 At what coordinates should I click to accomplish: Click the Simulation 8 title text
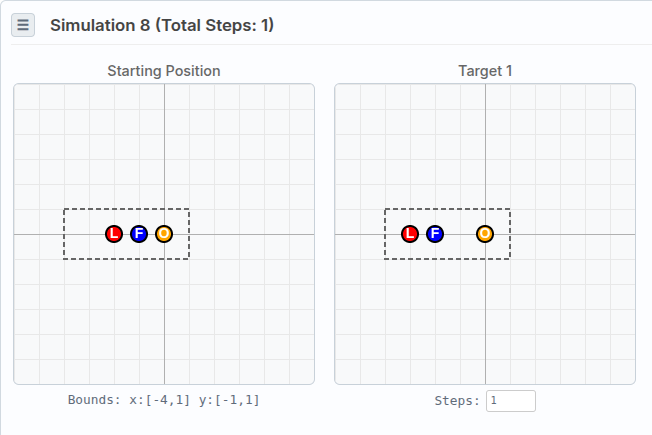click(x=162, y=25)
